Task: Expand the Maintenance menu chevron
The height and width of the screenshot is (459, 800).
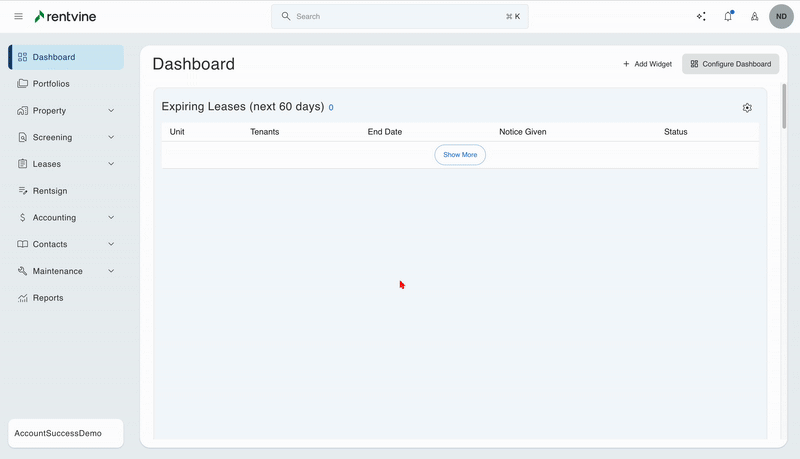Action: click(111, 271)
